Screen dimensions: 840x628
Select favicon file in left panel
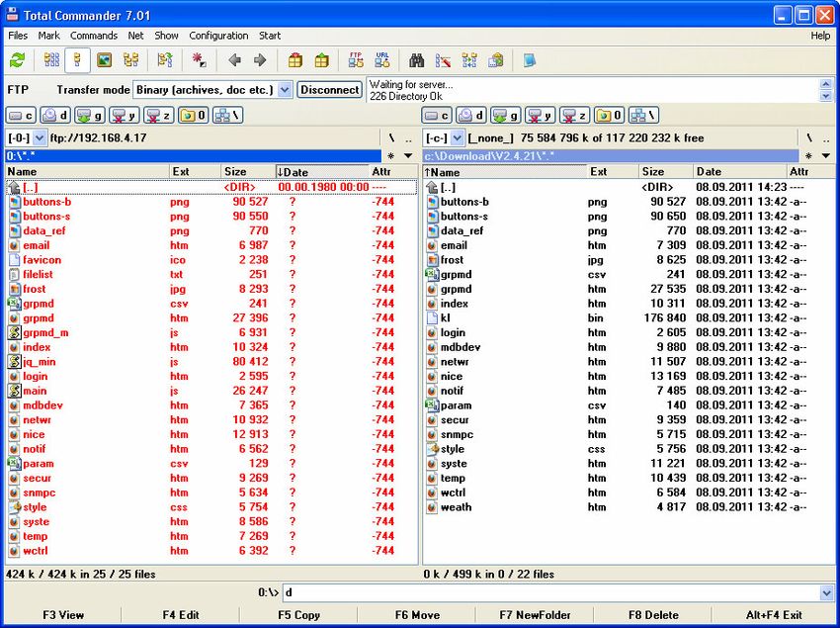click(x=211, y=260)
